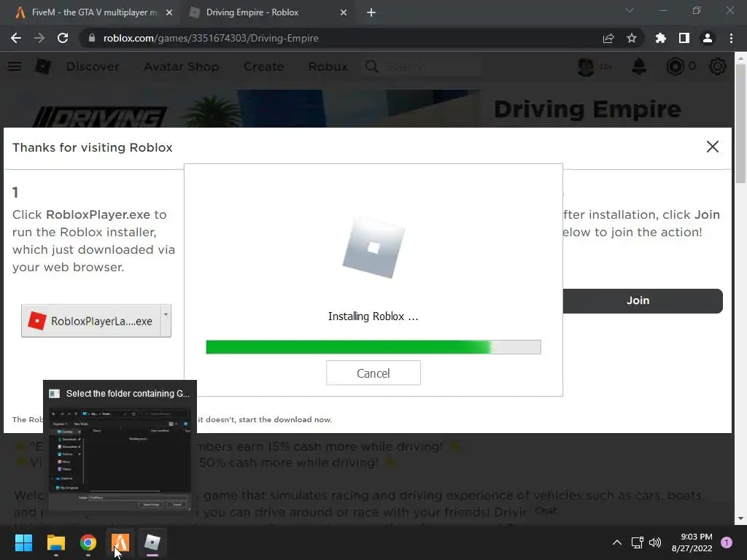This screenshot has width=747, height=560.
Task: Reload the Driving Empire page
Action: tap(63, 38)
